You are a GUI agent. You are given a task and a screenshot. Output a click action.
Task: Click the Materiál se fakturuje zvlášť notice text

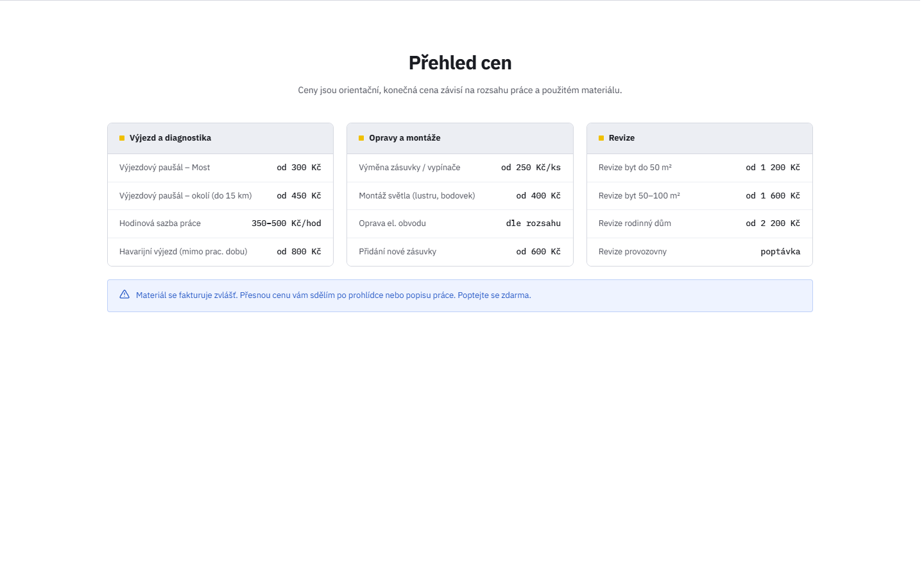click(334, 295)
